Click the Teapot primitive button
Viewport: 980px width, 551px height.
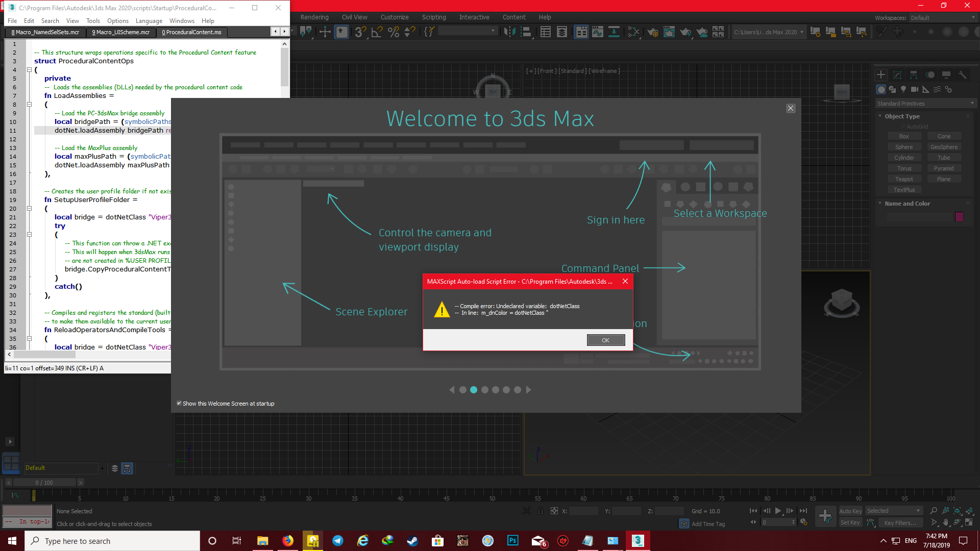(904, 179)
